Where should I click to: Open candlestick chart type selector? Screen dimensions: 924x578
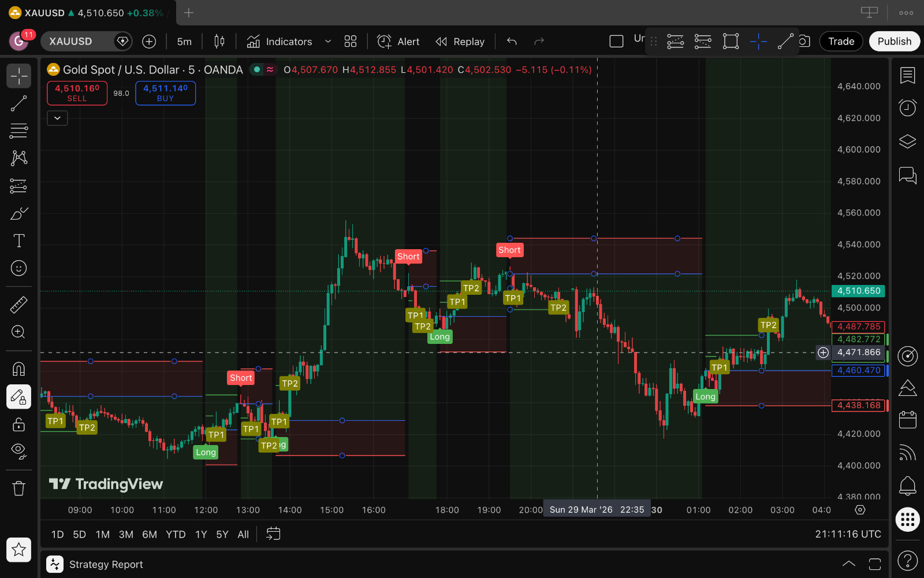pyautogui.click(x=219, y=42)
